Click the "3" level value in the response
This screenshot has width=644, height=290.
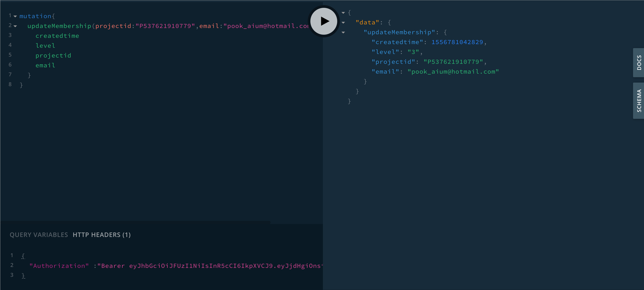pos(413,52)
